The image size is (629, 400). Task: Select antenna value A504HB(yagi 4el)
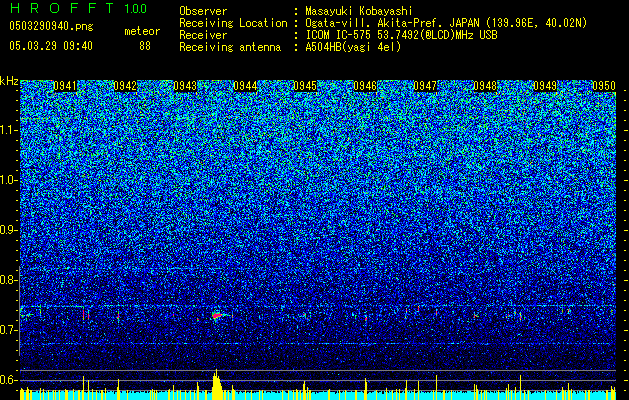(353, 47)
